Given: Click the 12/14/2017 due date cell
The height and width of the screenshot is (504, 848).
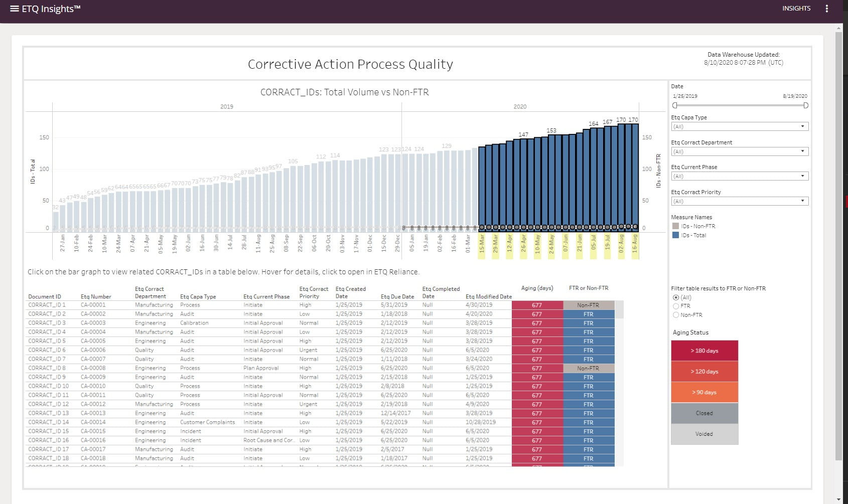Looking at the screenshot, I should pos(396,413).
